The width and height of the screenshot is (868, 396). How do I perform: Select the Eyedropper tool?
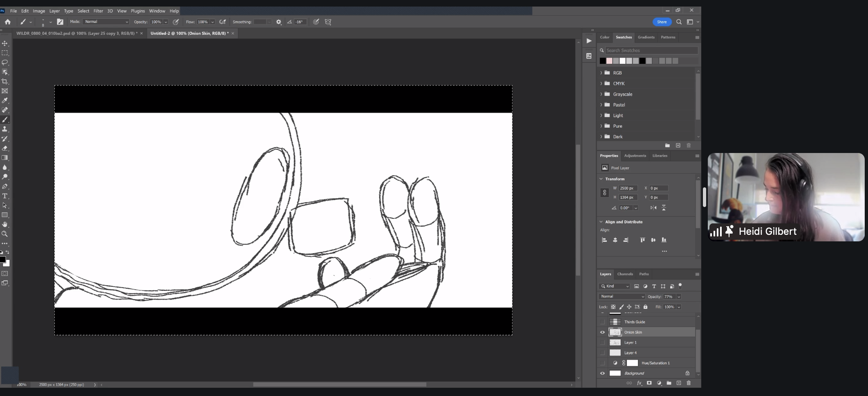point(5,101)
